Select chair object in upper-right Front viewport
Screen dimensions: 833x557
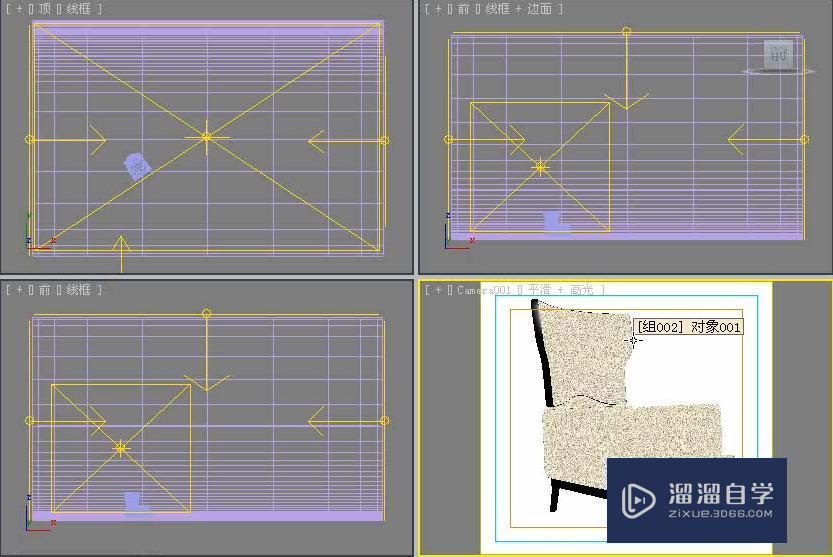point(556,222)
